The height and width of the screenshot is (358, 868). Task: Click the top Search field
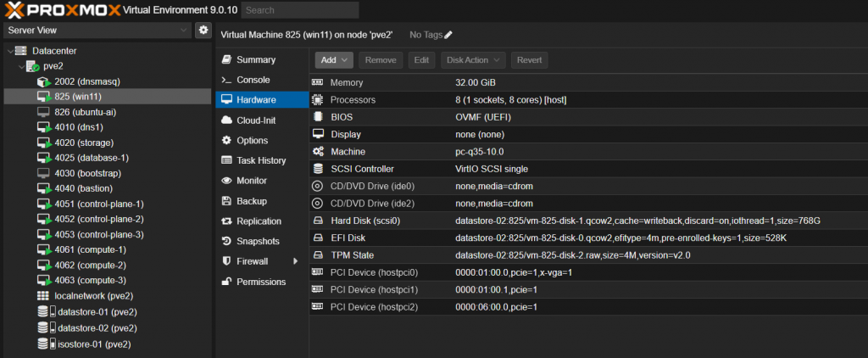[x=299, y=10]
